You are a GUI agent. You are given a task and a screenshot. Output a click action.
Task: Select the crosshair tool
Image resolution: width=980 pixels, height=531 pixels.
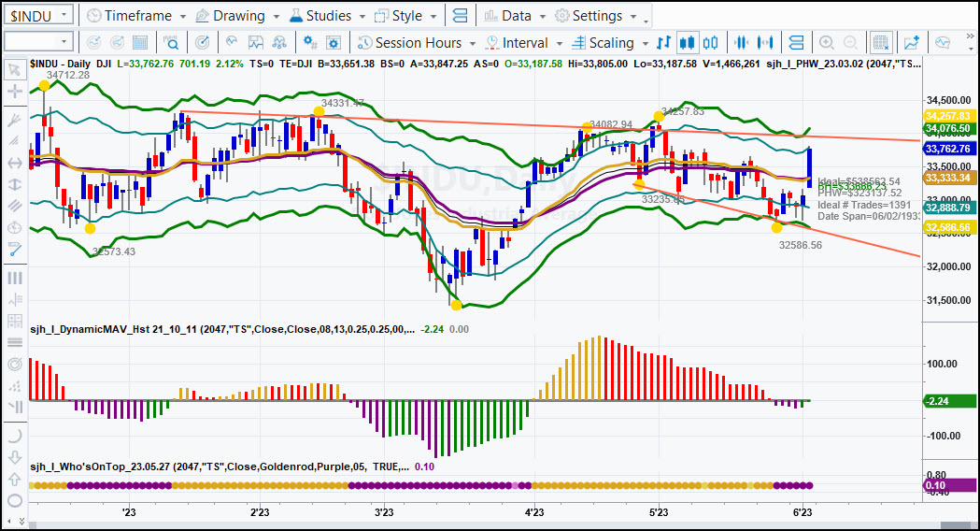click(x=15, y=92)
